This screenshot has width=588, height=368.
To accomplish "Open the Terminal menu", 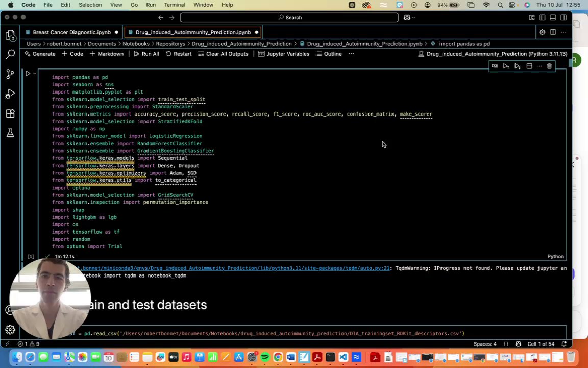I will point(174,5).
